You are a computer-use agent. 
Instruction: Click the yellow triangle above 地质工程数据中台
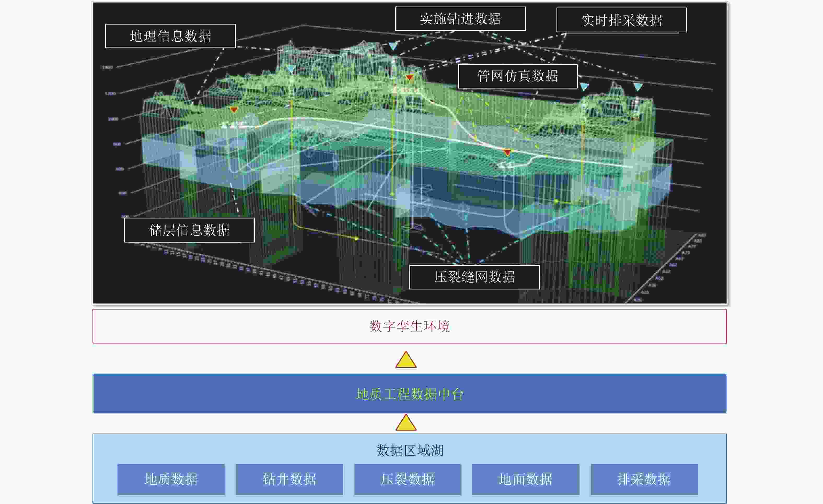pos(406,360)
